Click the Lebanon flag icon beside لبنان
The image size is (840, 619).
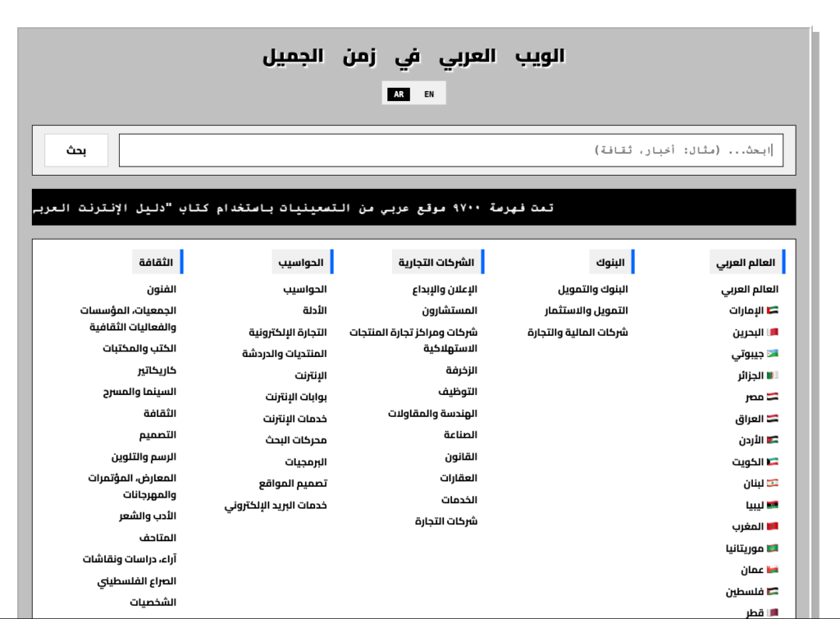772,484
